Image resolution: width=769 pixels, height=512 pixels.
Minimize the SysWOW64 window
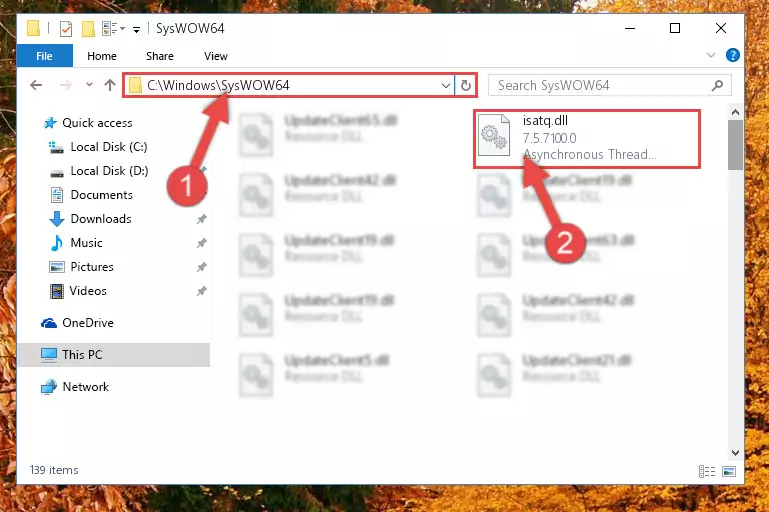(x=630, y=28)
